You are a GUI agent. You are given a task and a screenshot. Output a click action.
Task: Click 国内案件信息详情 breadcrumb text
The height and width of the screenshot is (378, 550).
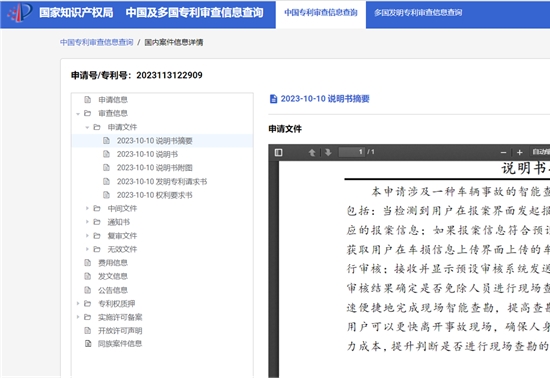[174, 42]
